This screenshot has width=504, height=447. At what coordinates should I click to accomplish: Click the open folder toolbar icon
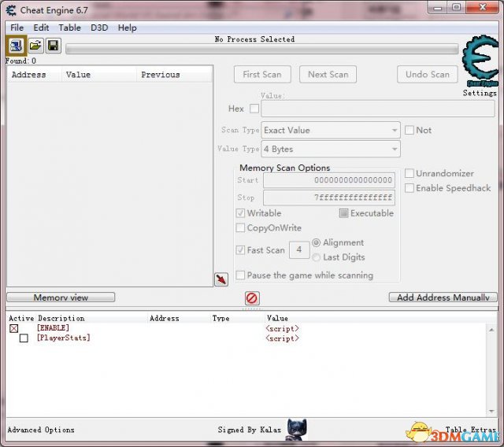click(x=35, y=46)
